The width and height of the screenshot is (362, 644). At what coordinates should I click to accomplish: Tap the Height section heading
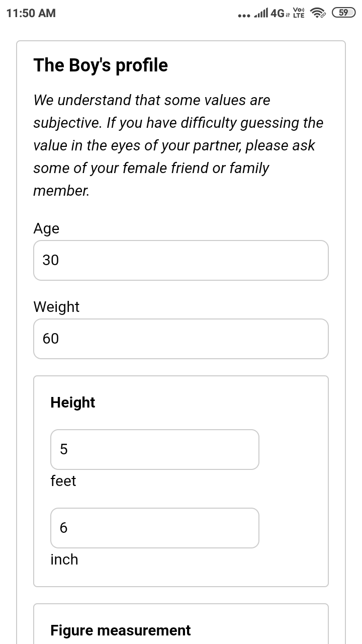(x=73, y=403)
